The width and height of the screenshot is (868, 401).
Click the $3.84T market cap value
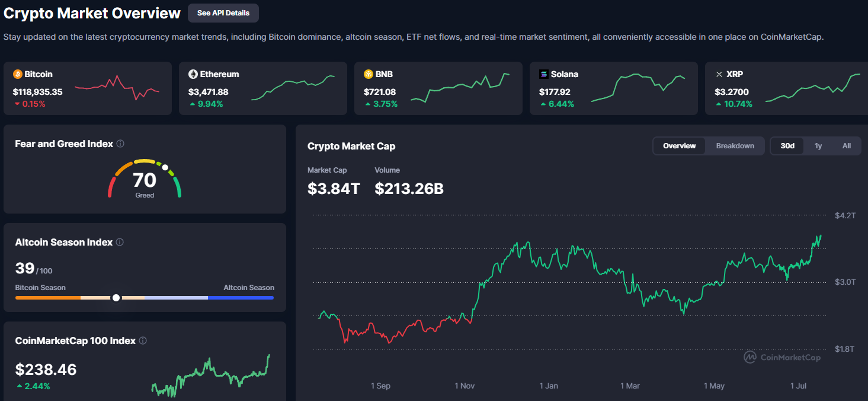click(334, 189)
